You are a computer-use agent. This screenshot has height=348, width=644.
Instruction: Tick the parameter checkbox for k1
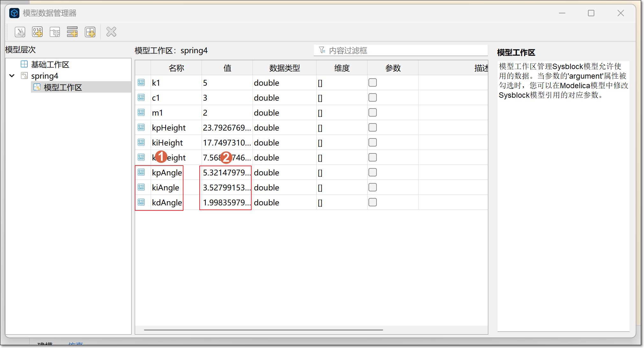[x=373, y=83]
